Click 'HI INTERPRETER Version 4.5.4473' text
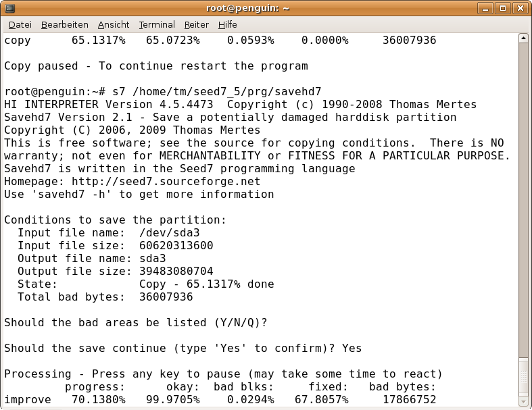532x410 pixels. (x=109, y=105)
